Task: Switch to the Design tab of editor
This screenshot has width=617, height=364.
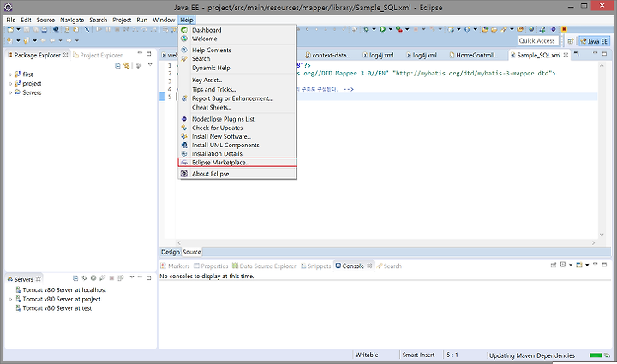Action: click(171, 252)
